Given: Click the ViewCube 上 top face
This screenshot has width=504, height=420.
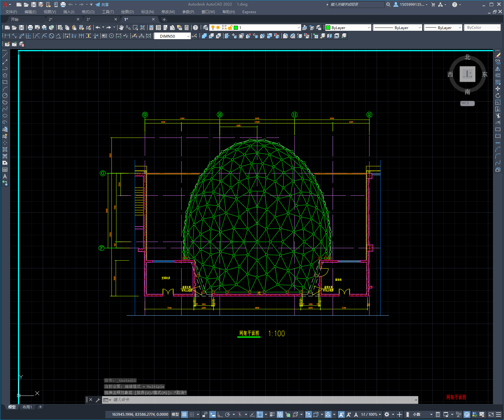Looking at the screenshot, I should pyautogui.click(x=468, y=74).
